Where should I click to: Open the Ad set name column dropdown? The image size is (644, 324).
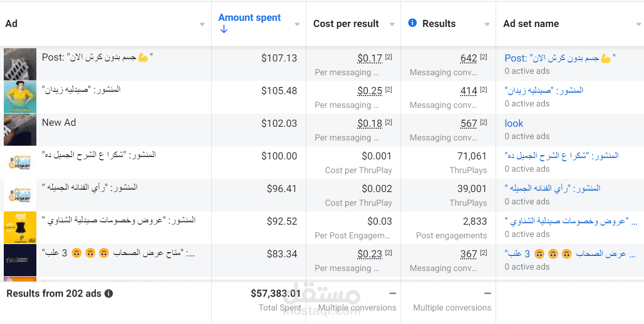[x=638, y=24]
